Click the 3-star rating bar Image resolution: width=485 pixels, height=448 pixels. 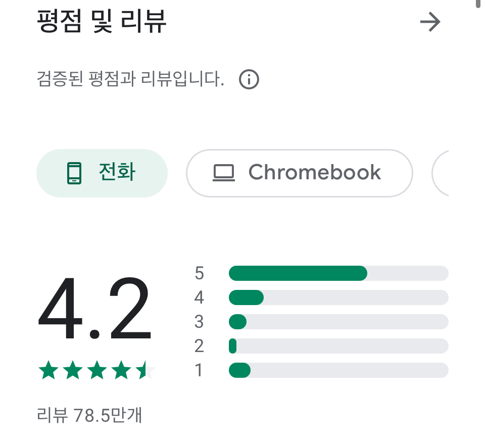[x=338, y=322]
